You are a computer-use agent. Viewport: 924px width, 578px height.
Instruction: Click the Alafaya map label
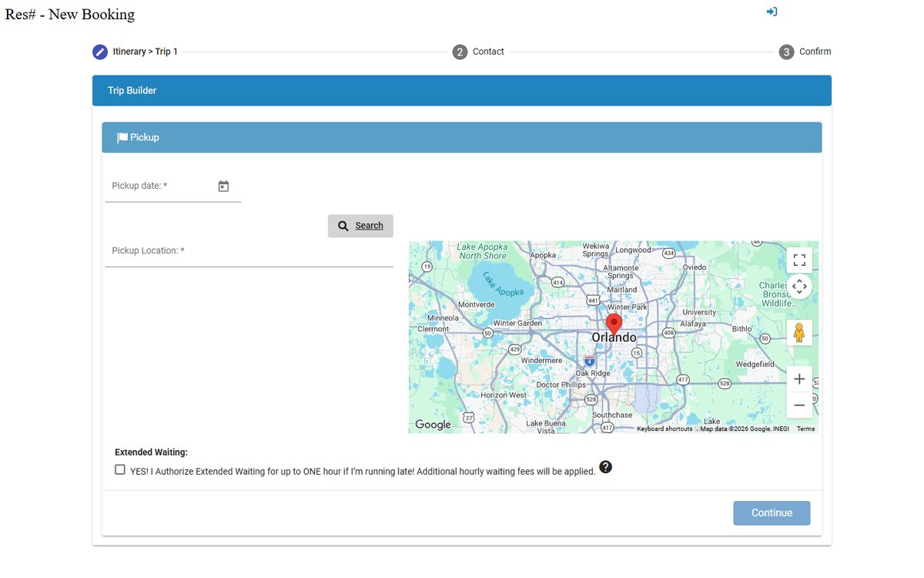tap(693, 324)
